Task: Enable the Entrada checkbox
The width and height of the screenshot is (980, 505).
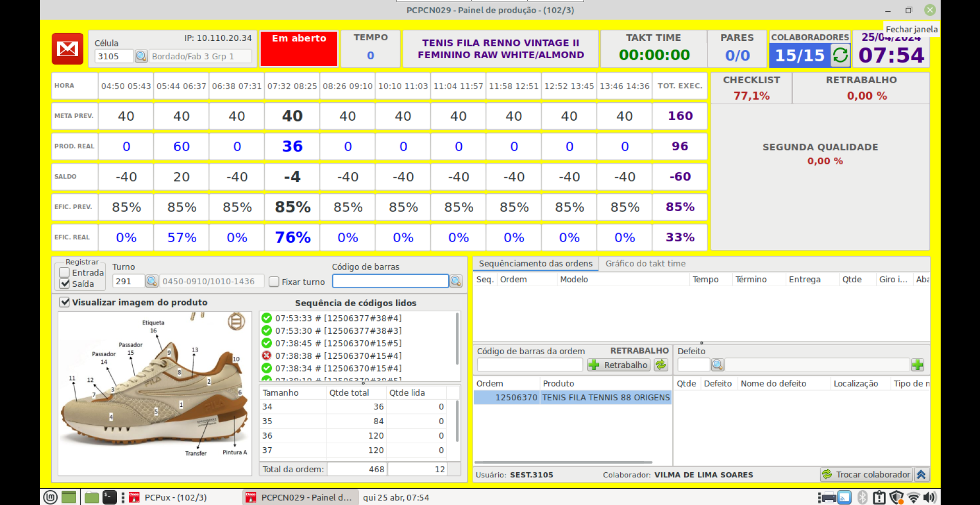Action: [65, 272]
